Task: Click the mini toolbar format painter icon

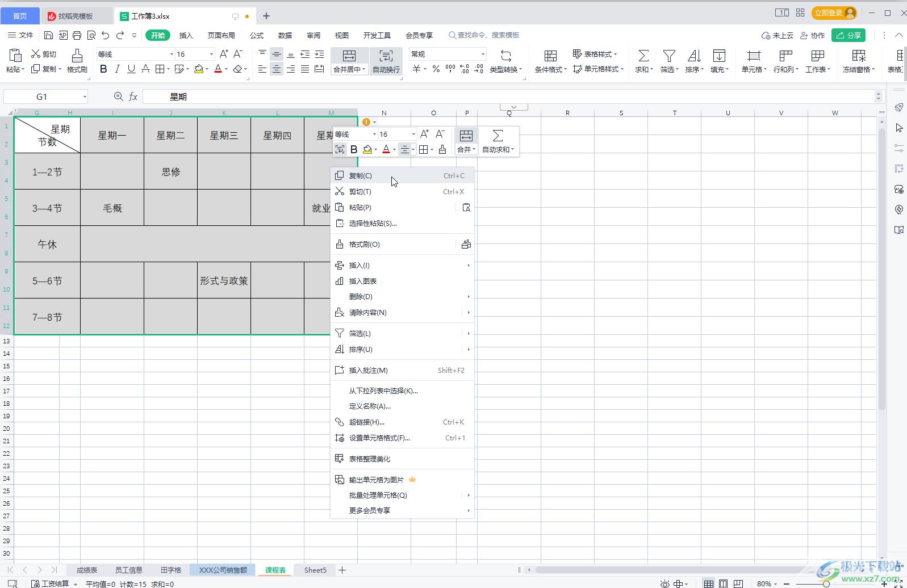Action: (x=442, y=149)
